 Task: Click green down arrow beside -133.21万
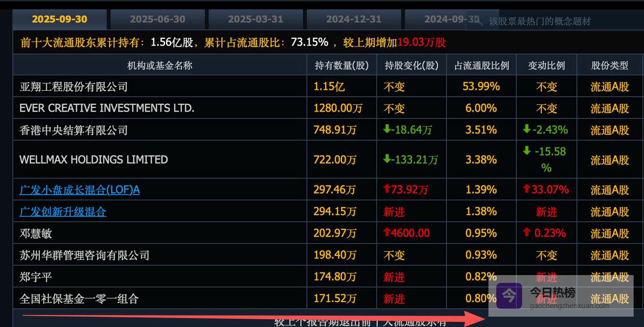tap(387, 159)
